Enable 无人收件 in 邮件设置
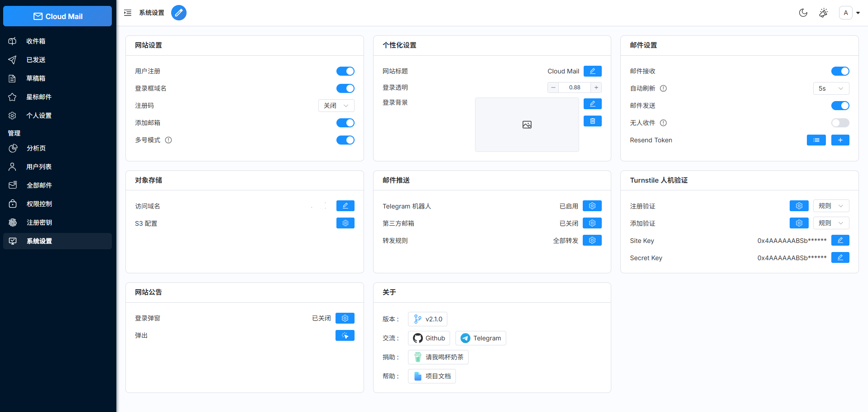Viewport: 868px width, 412px height. [x=840, y=122]
